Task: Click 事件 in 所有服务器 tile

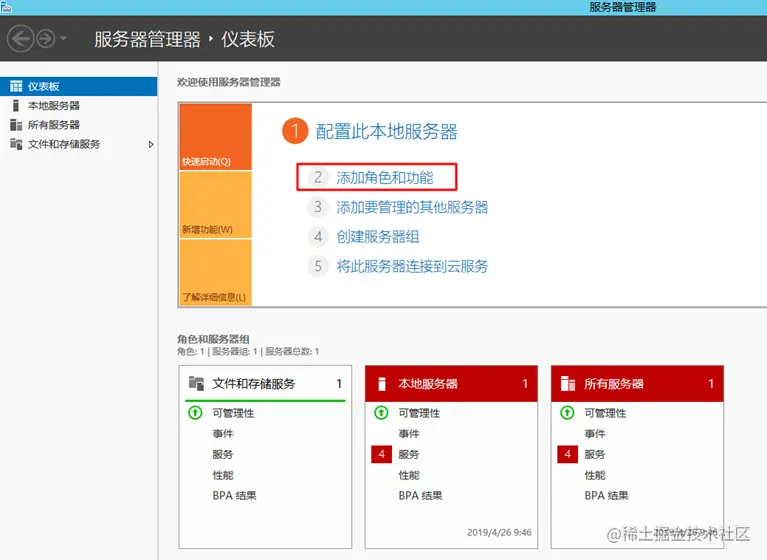Action: click(595, 434)
